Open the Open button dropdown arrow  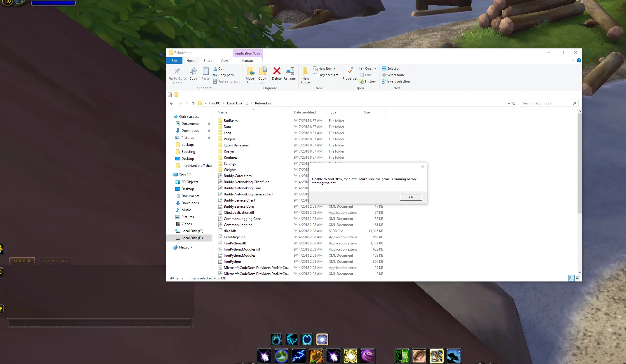(376, 69)
